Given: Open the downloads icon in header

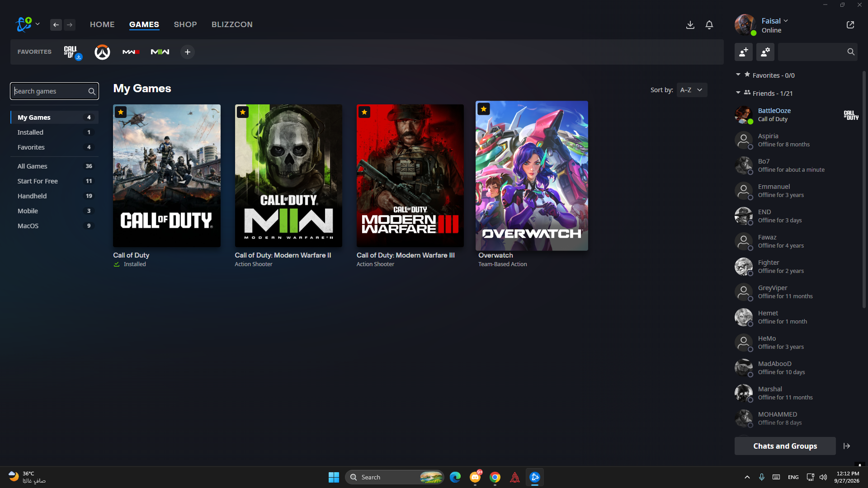Looking at the screenshot, I should (690, 25).
